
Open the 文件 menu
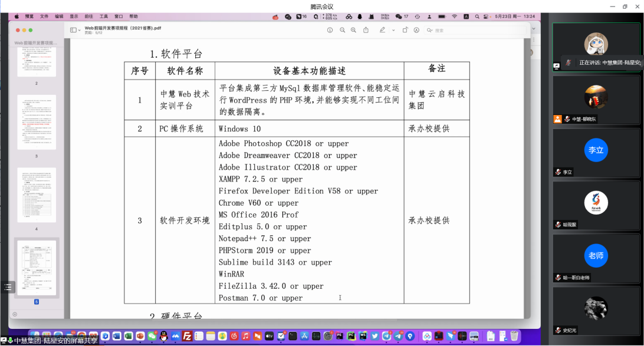tap(44, 17)
